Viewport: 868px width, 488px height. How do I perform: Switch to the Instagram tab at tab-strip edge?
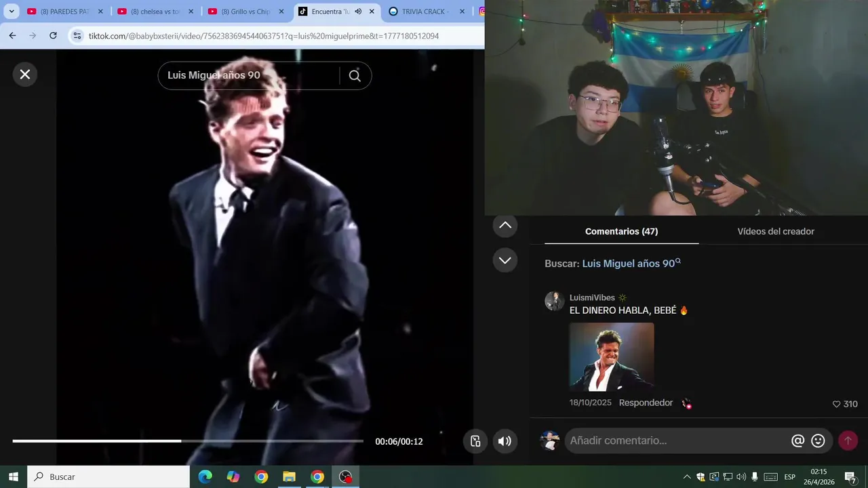coord(482,12)
